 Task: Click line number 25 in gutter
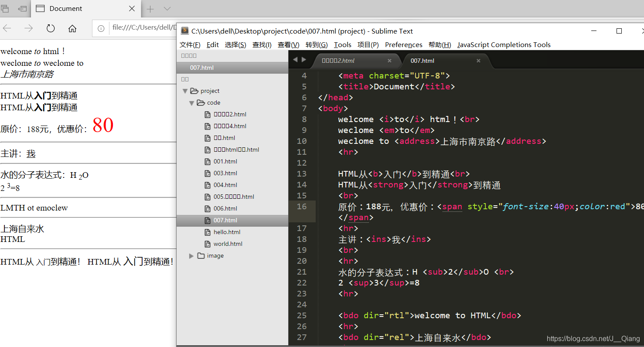[302, 316]
